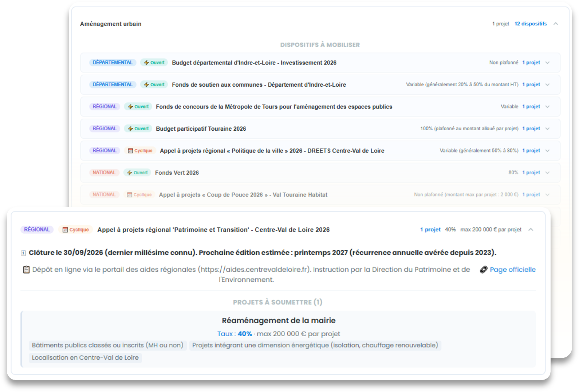Screen dimensions: 579x392
Task: Expand the Politique de la ville row
Action: 547,151
